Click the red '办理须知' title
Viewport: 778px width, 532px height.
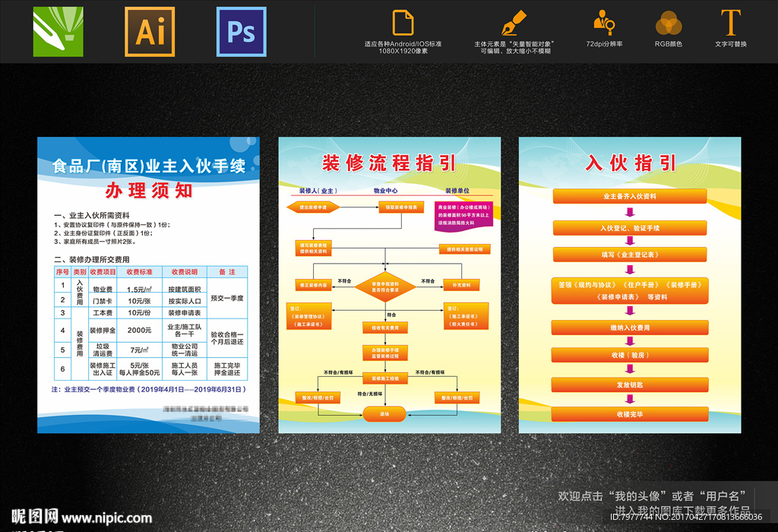pos(149,190)
